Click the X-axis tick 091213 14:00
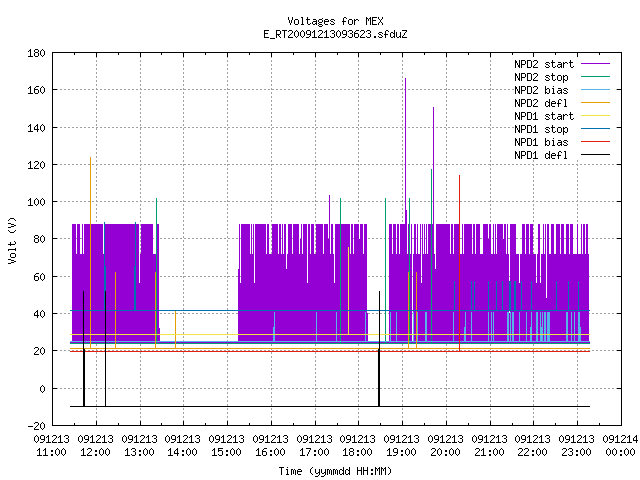Screen dimensions: 640x480 183,446
